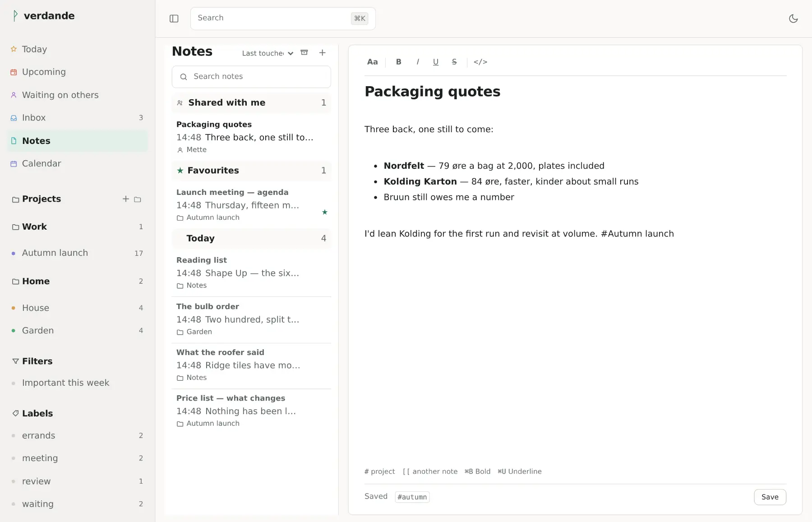The width and height of the screenshot is (812, 522).
Task: Create a new note with plus icon
Action: (323, 53)
